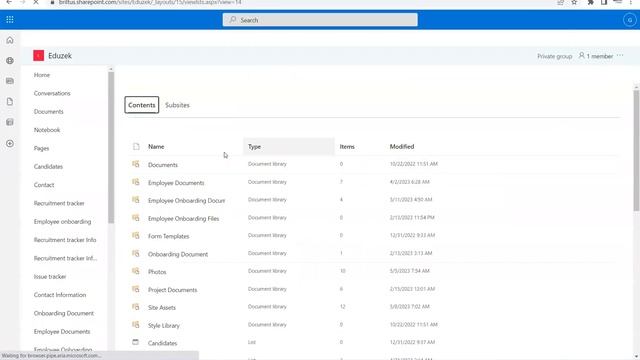Open the Form Templates library name
640x360 pixels.
[x=168, y=236]
